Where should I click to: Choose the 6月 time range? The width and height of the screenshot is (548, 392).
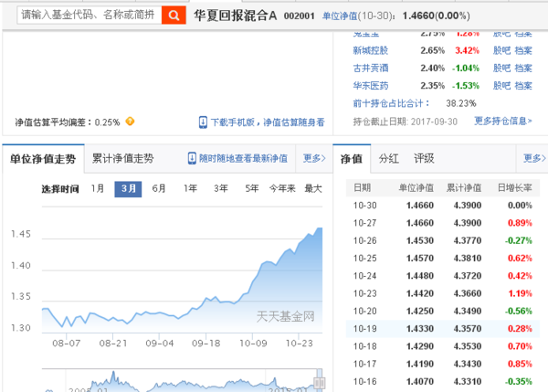pos(159,189)
